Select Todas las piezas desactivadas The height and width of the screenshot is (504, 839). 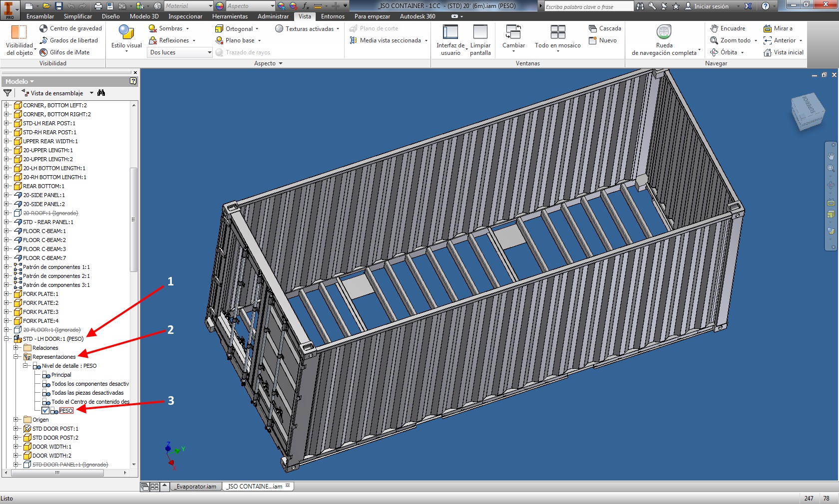87,393
